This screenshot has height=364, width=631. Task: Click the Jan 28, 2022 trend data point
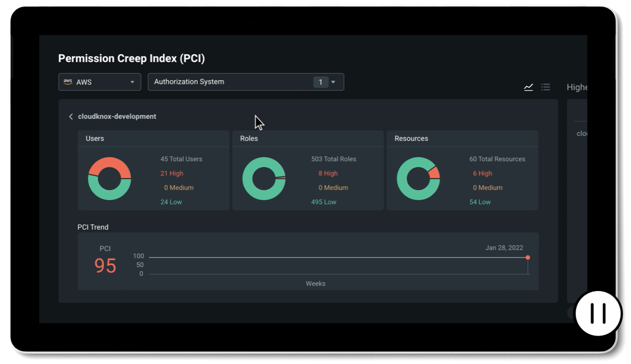(528, 258)
